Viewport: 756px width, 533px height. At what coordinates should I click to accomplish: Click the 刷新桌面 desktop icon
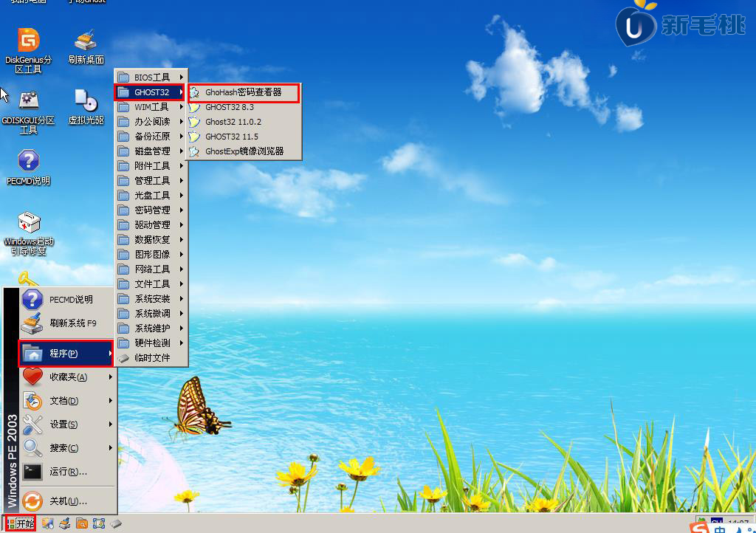pyautogui.click(x=86, y=47)
